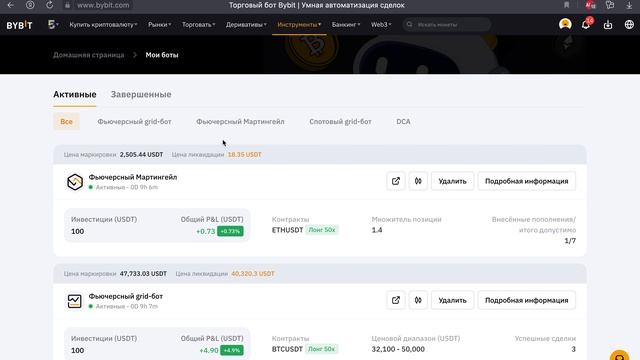The height and width of the screenshot is (360, 640).
Task: Reload the page in browser
Action: (x=49, y=5)
